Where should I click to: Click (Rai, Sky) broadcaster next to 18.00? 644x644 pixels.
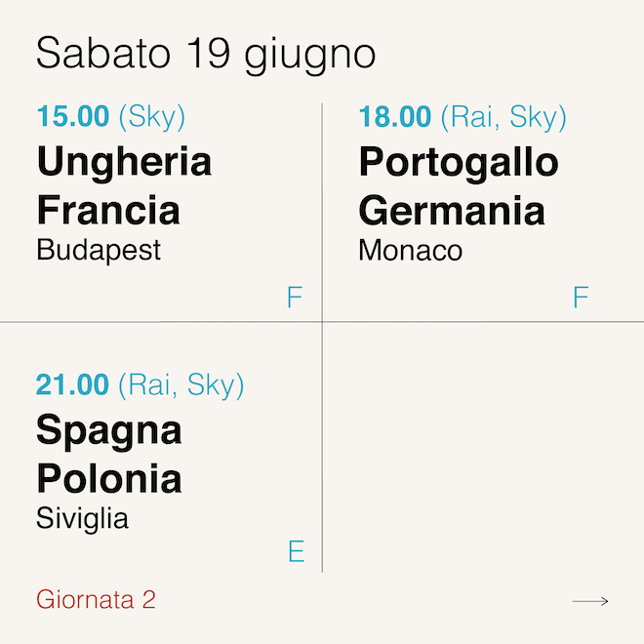(503, 117)
